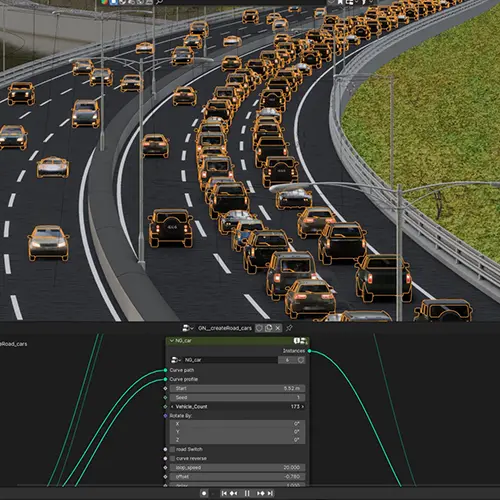This screenshot has height=500, width=500.
Task: Open NG_car datablock browse dropdown inside node
Action: coord(176,360)
